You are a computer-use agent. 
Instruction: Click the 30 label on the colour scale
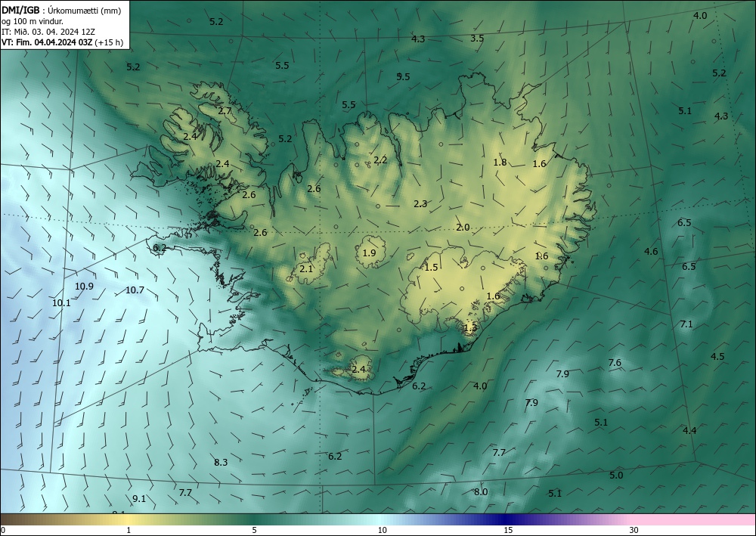tap(634, 530)
